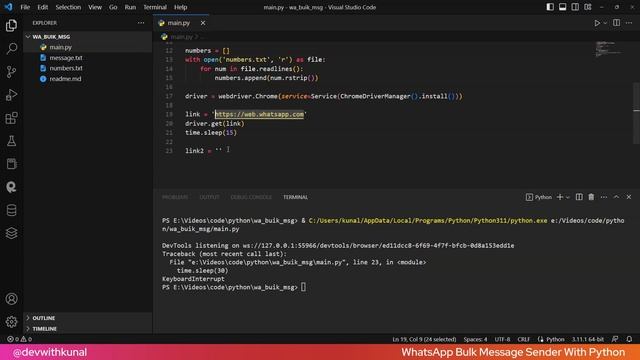Click the editor vertical scrollbar

[636, 113]
